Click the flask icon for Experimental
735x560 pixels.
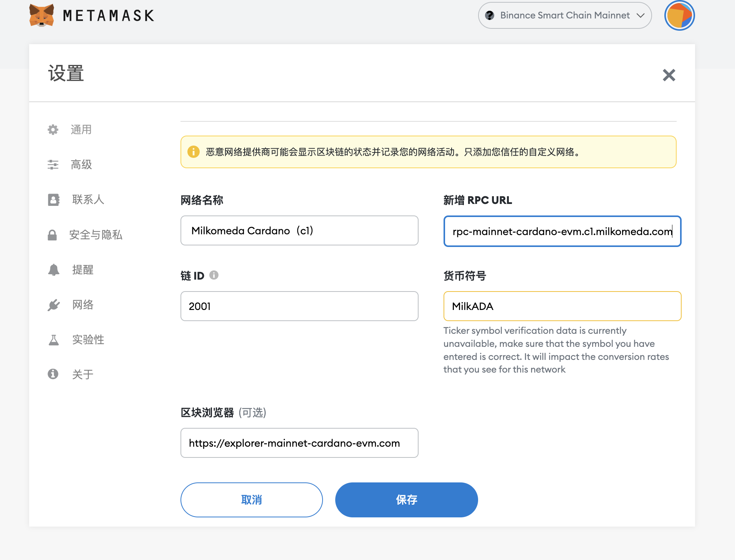pos(53,340)
